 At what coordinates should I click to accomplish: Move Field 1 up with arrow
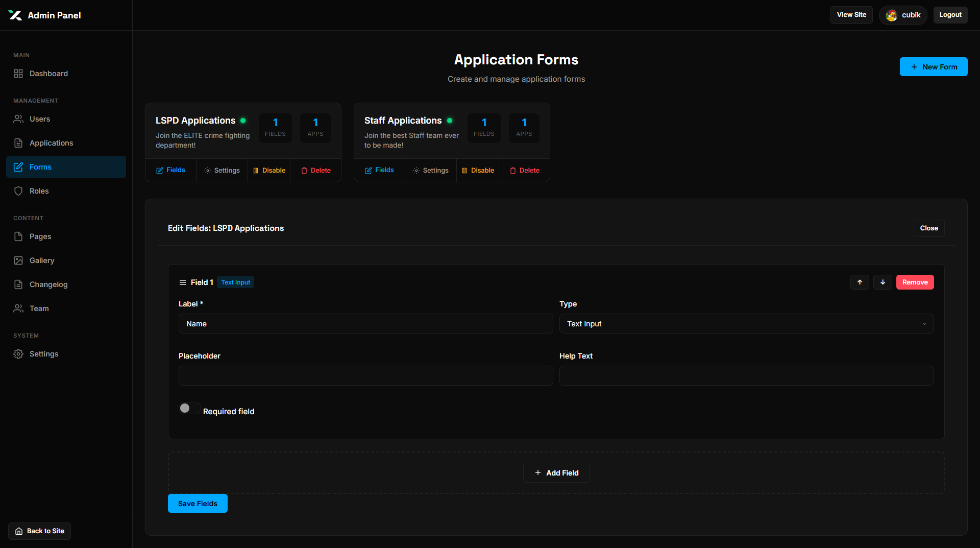[x=860, y=282]
